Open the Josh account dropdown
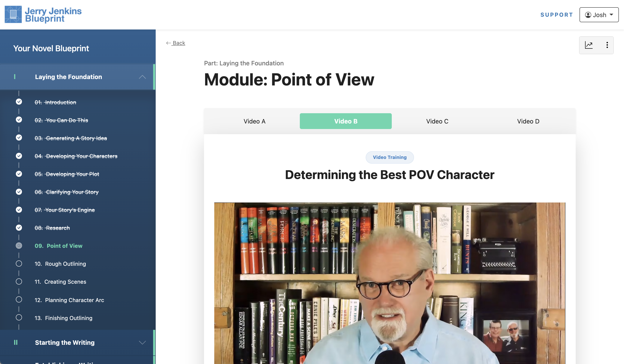The image size is (624, 364). click(x=599, y=15)
